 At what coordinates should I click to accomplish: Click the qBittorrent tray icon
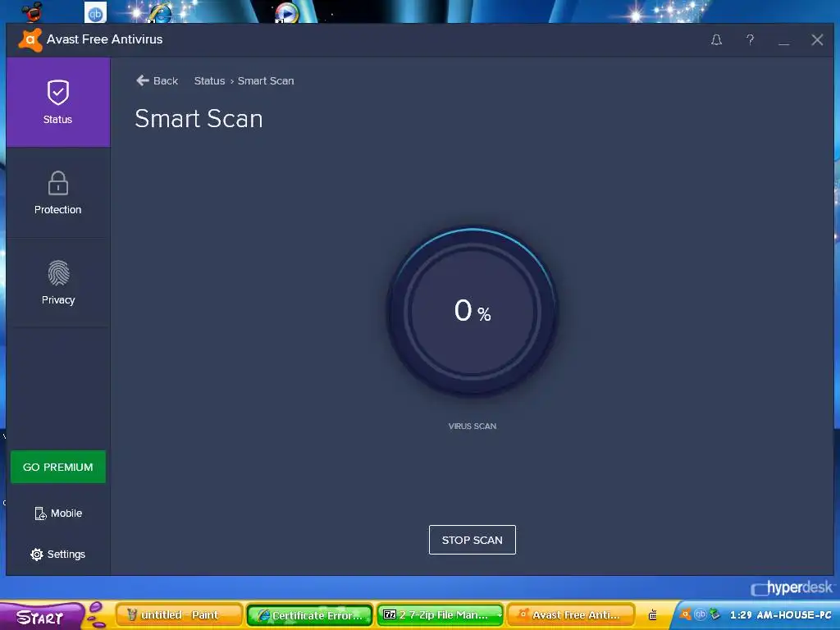pos(700,614)
